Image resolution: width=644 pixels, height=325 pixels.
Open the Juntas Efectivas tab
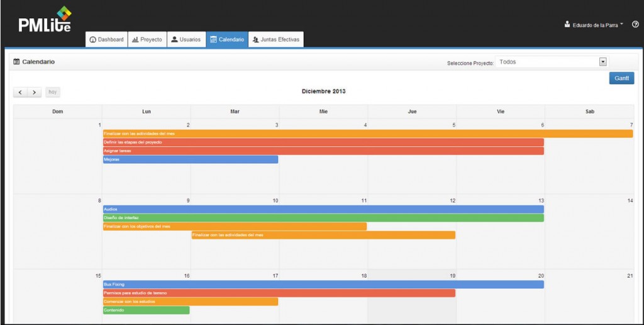(276, 40)
